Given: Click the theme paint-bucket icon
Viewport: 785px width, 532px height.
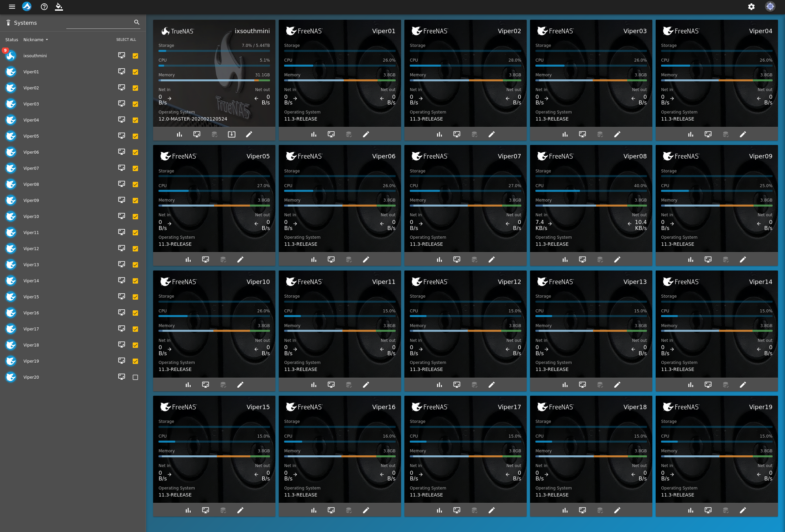Looking at the screenshot, I should (59, 7).
